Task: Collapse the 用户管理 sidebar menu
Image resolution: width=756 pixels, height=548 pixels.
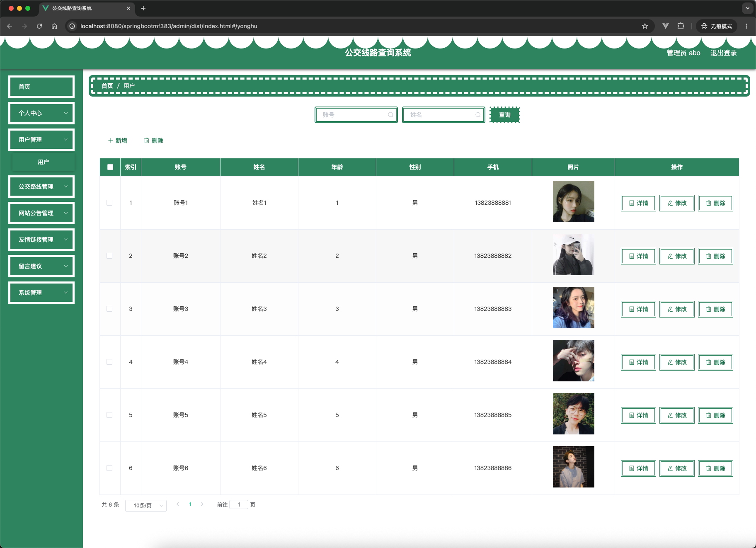Action: click(x=41, y=140)
